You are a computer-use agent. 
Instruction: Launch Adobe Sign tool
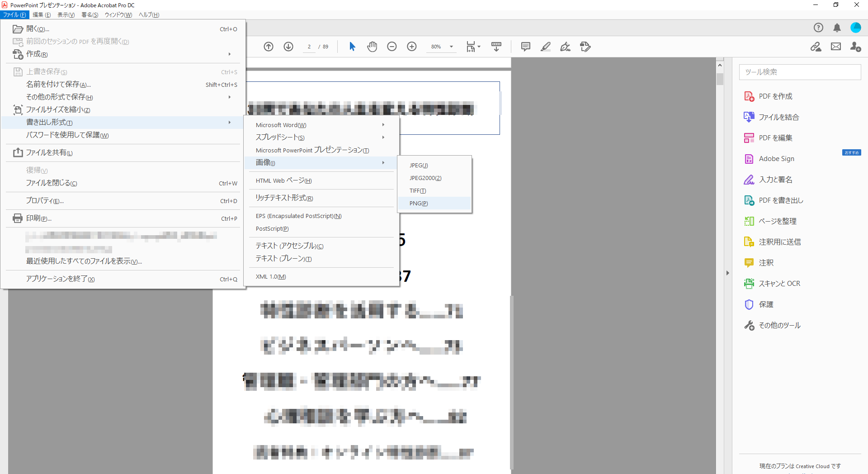click(x=769, y=159)
